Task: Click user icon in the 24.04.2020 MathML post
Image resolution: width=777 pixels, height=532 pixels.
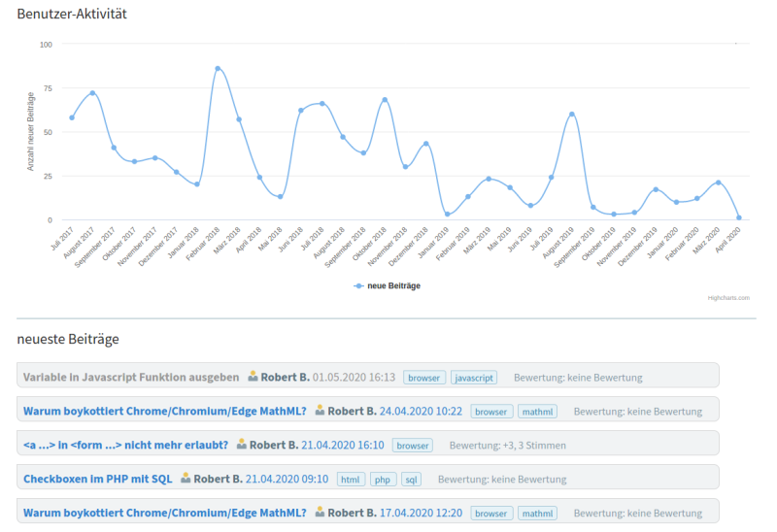Action: [x=320, y=411]
